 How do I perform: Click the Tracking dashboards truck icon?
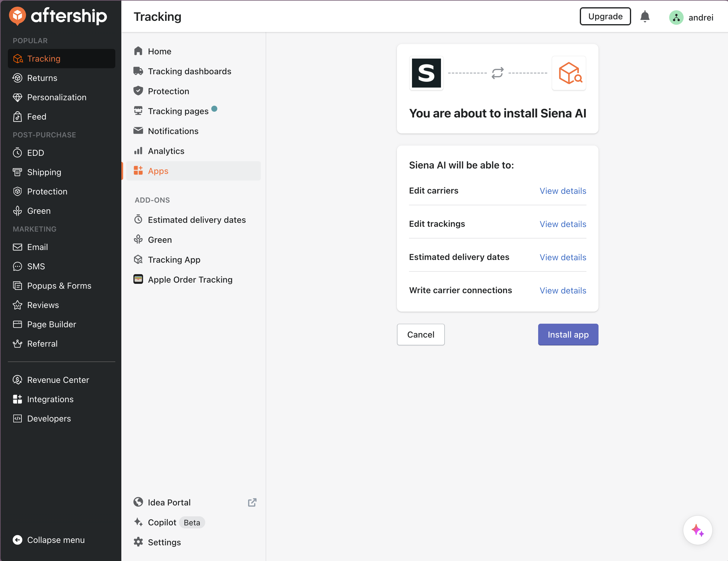coord(138,71)
